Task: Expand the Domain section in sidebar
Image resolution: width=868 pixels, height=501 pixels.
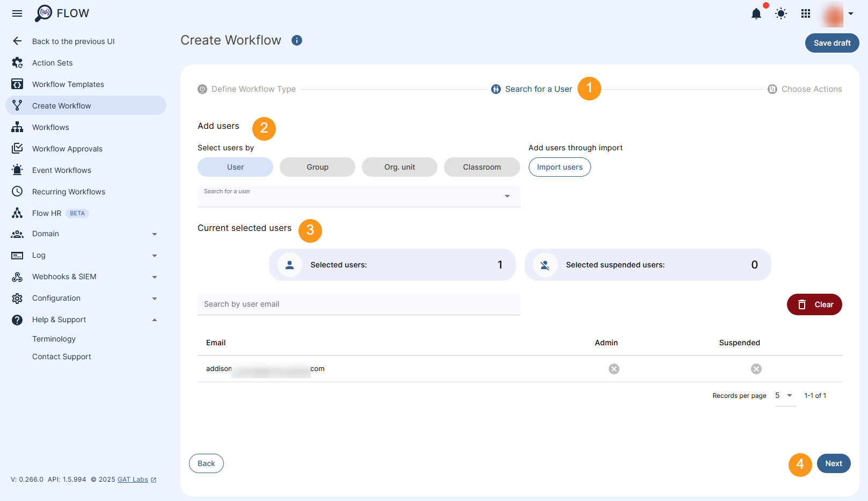Action: click(155, 234)
